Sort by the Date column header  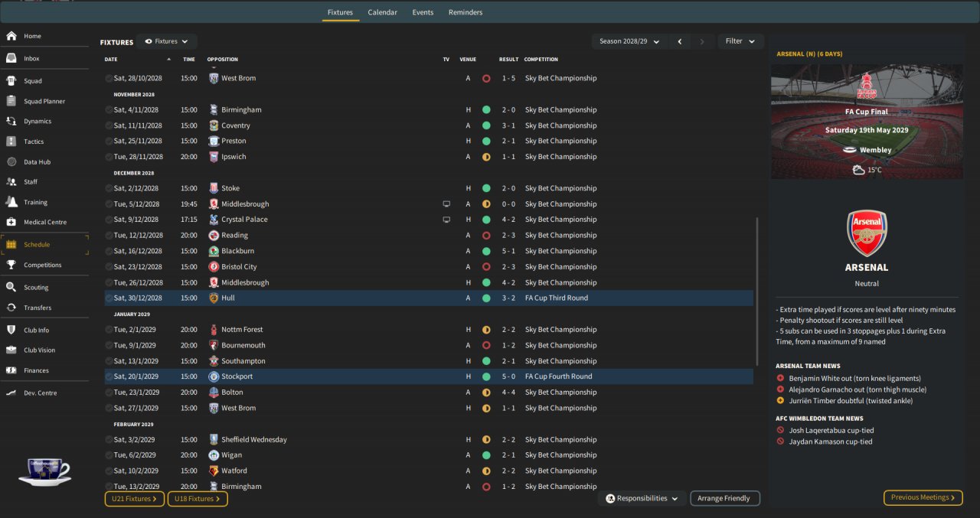point(111,59)
